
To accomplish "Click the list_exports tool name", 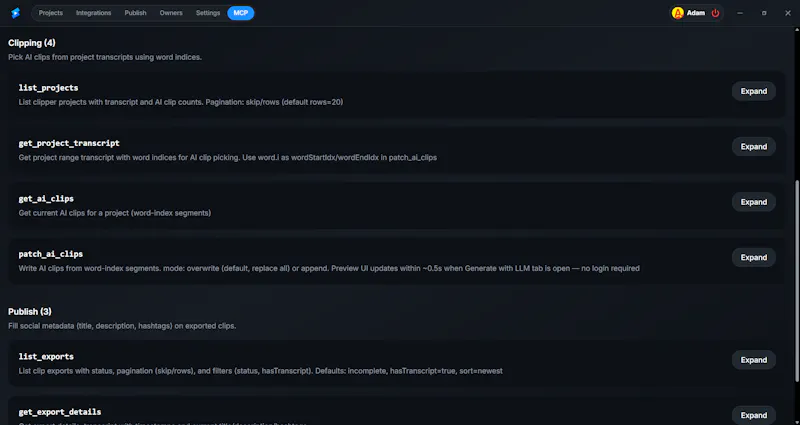I will (46, 357).
